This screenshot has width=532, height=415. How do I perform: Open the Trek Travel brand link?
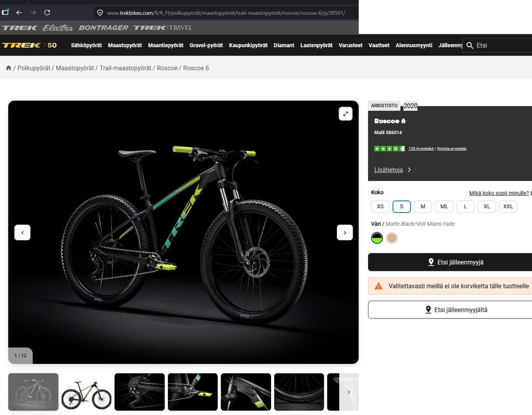(x=163, y=28)
